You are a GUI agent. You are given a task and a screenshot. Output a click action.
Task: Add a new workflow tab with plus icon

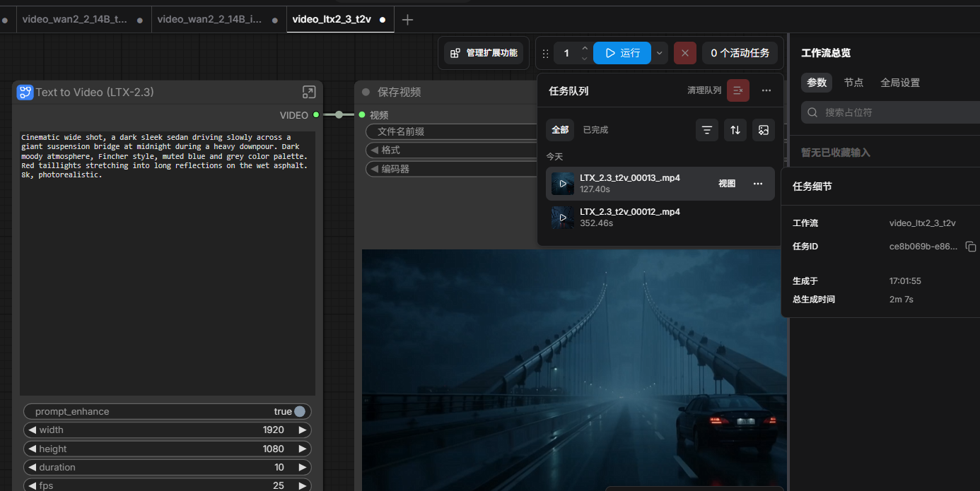click(x=407, y=20)
